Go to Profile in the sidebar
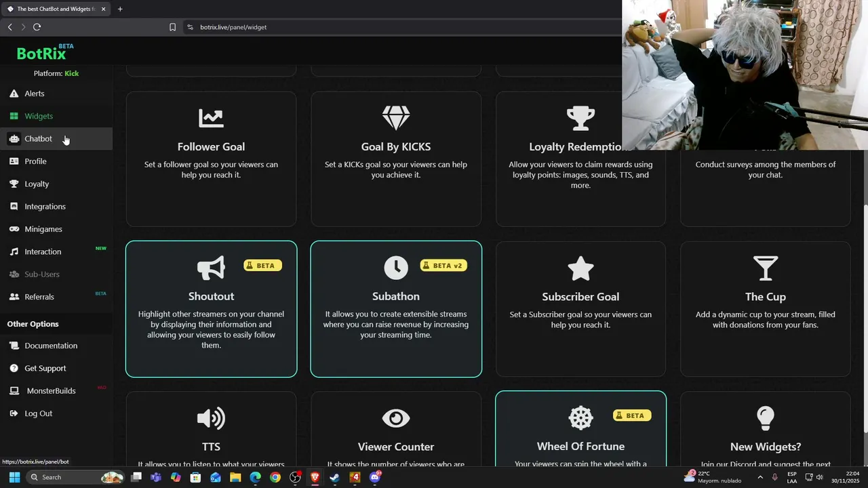The height and width of the screenshot is (488, 868). pyautogui.click(x=56, y=161)
